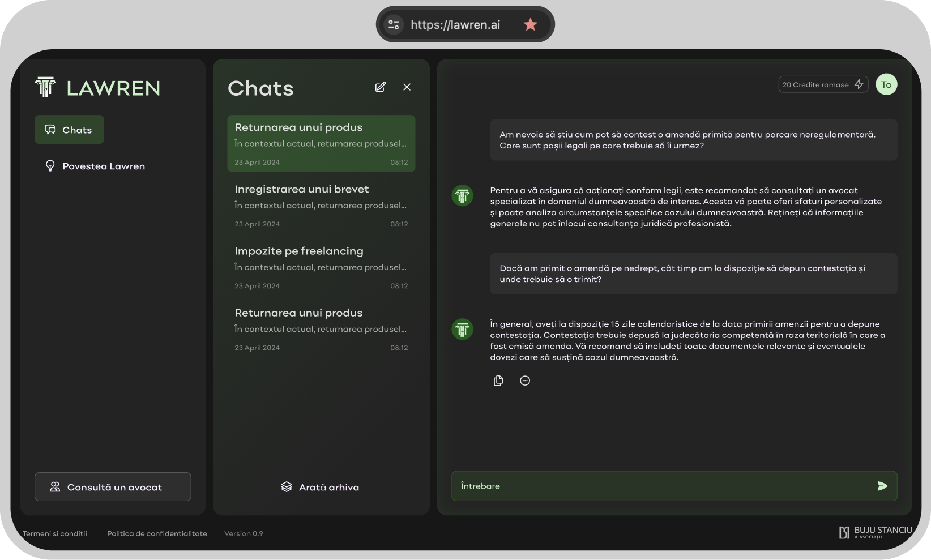Click the lightning bolt credits icon
This screenshot has height=560, width=931.
(x=859, y=84)
